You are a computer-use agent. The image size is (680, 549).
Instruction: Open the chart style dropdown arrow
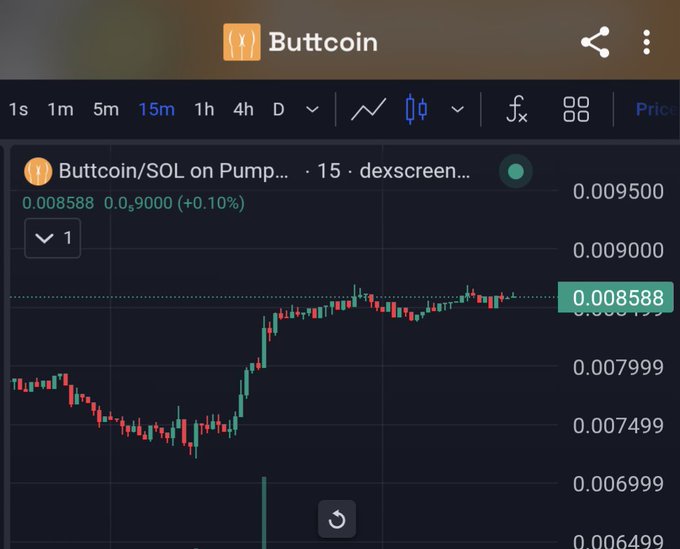click(x=457, y=109)
